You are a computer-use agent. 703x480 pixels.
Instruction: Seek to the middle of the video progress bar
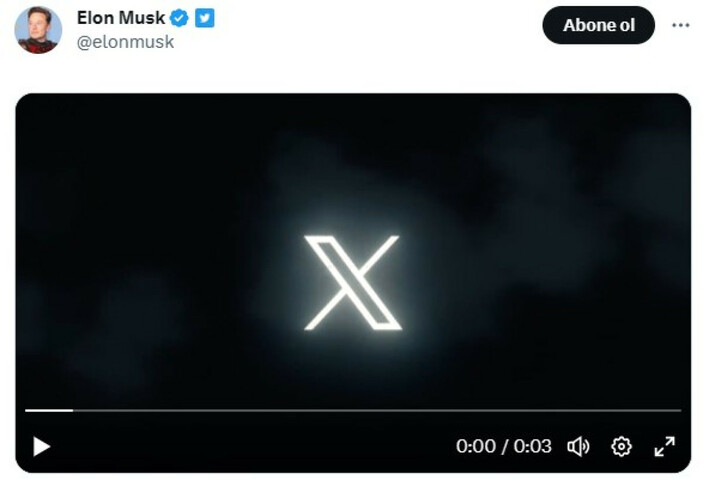(353, 410)
